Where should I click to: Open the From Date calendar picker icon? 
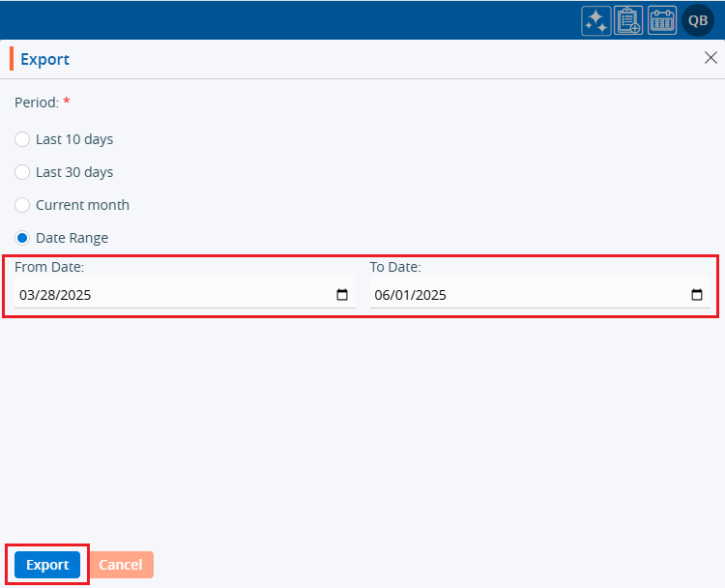click(342, 295)
